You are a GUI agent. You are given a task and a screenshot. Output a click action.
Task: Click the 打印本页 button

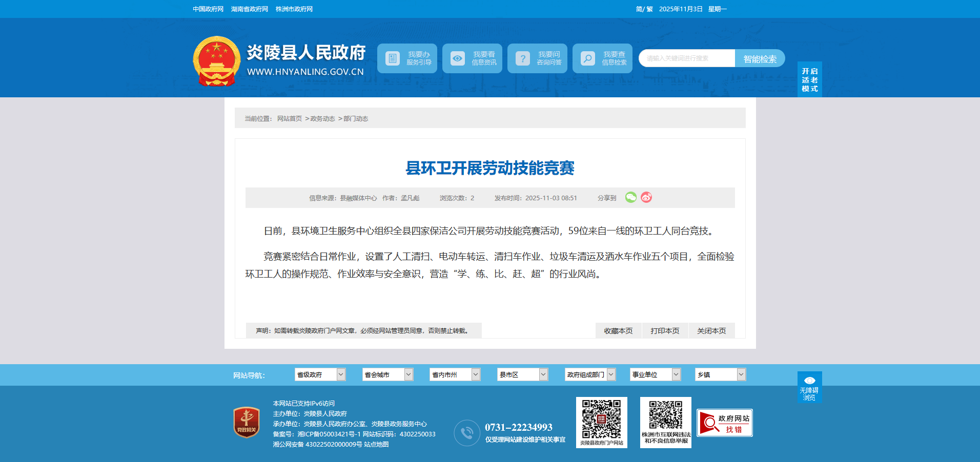click(x=665, y=331)
